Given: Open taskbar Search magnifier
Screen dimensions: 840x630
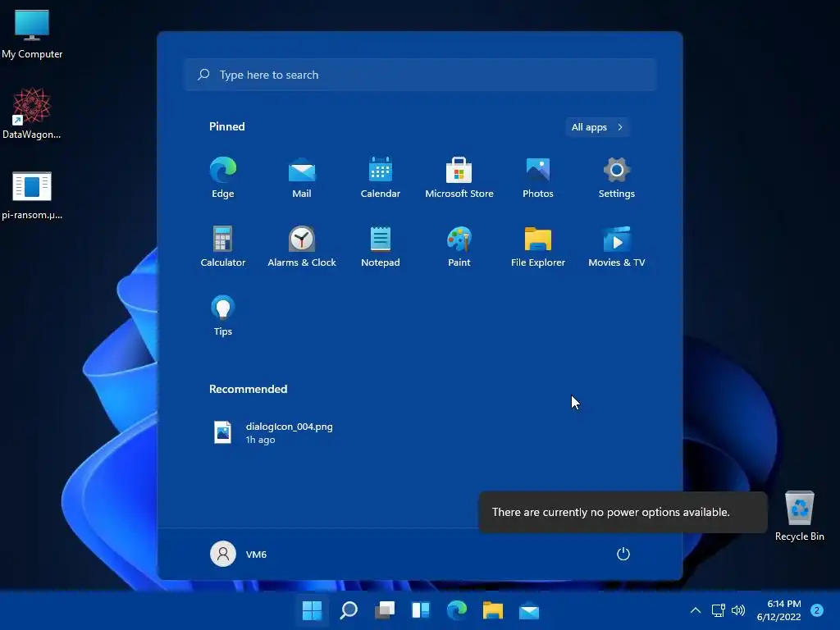Looking at the screenshot, I should 348,610.
